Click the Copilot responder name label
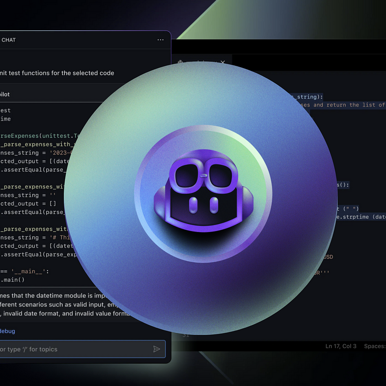 tap(5, 94)
